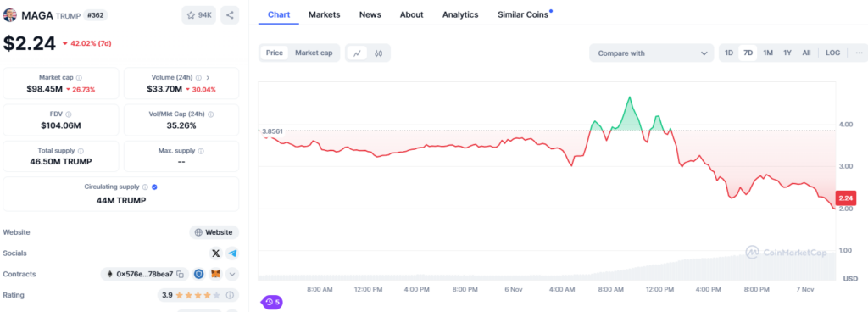Click the Website button
The width and height of the screenshot is (868, 312).
pyautogui.click(x=214, y=232)
